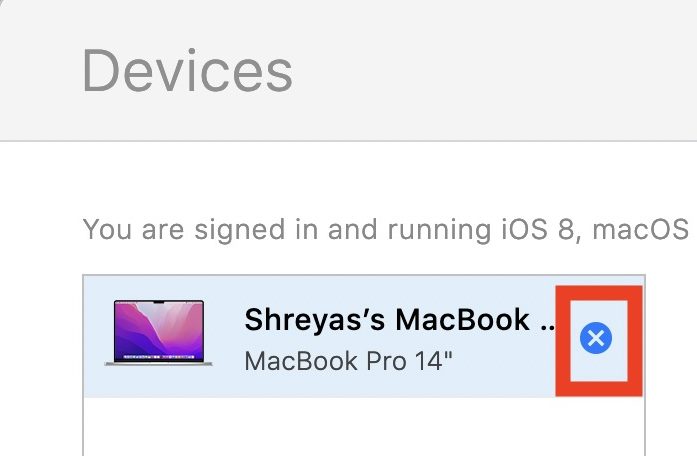697x456 pixels.
Task: Click the 14" size text in the subtitle
Action: [434, 359]
